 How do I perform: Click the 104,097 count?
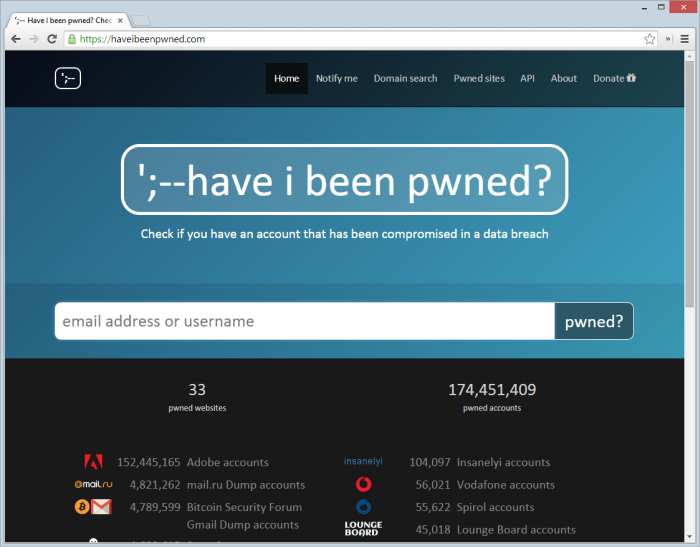coord(430,462)
